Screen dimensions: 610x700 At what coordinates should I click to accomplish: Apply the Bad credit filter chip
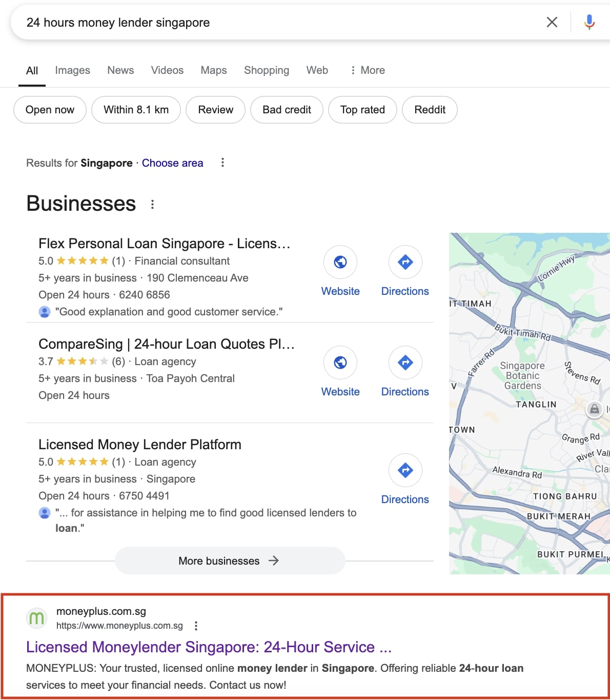pyautogui.click(x=287, y=110)
